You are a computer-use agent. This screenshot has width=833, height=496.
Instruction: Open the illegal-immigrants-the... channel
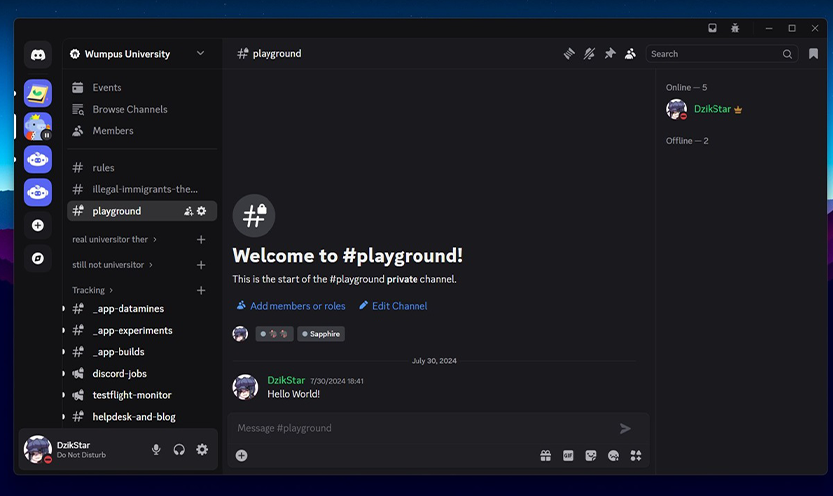[x=142, y=189]
